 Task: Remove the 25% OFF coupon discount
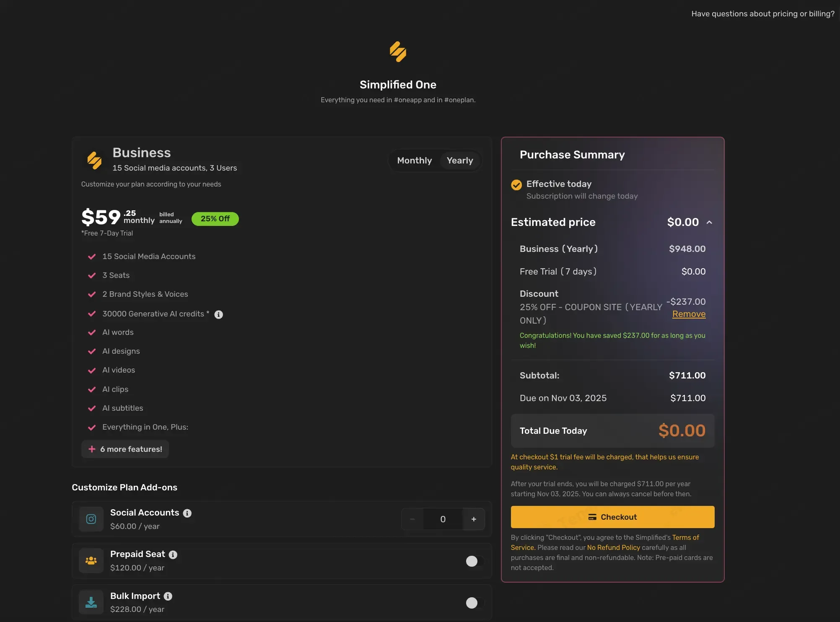pos(689,314)
